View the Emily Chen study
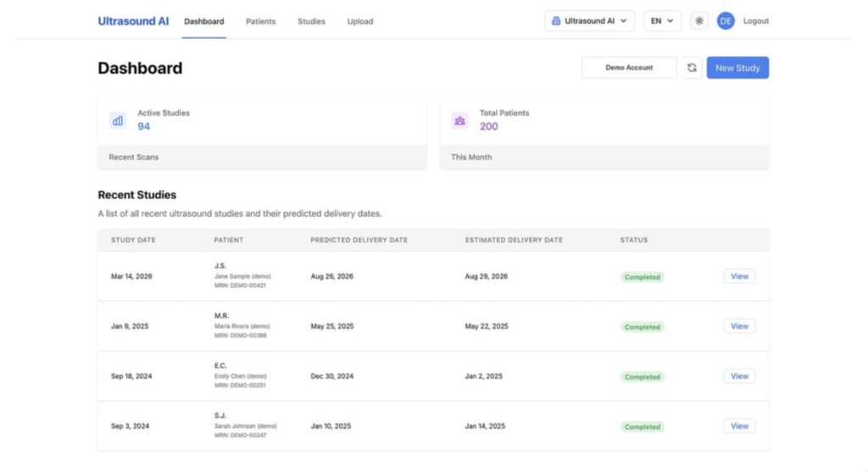 (739, 375)
